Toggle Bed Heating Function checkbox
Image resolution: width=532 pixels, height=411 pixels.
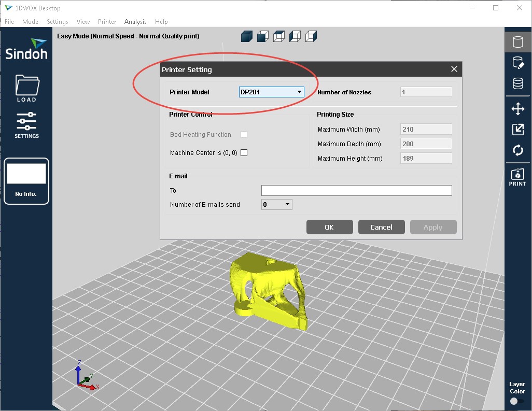point(244,135)
